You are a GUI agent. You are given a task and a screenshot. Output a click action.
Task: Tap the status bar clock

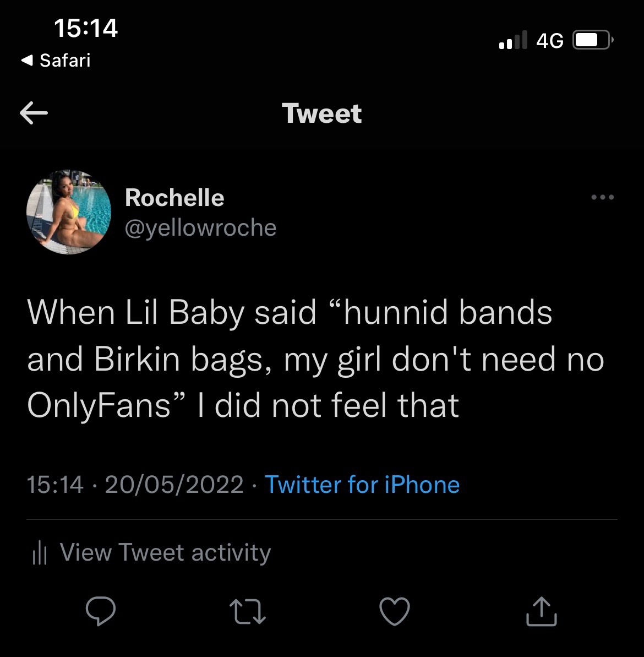click(x=86, y=28)
